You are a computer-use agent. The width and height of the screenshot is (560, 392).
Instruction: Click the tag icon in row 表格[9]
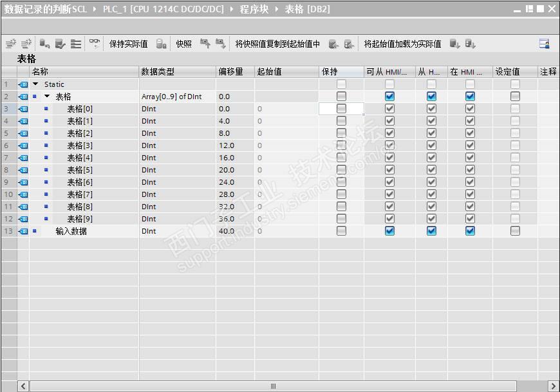tap(23, 219)
